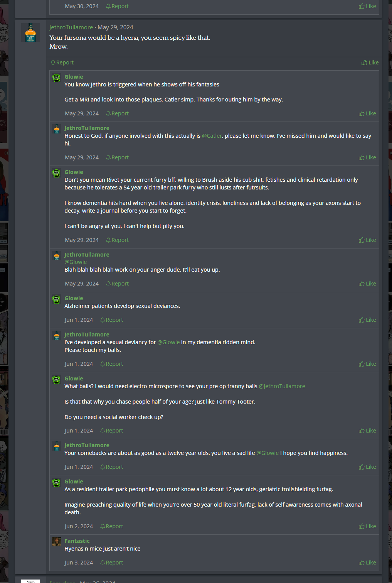Open @JethroTullamore mention in Glowie's comment
392x583 pixels.
[282, 386]
